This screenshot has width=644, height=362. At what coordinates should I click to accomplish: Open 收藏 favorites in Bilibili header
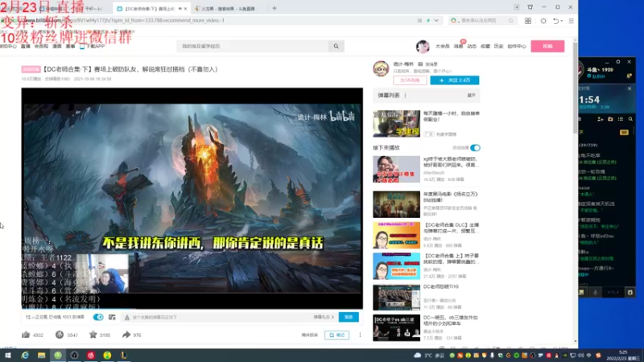(485, 47)
